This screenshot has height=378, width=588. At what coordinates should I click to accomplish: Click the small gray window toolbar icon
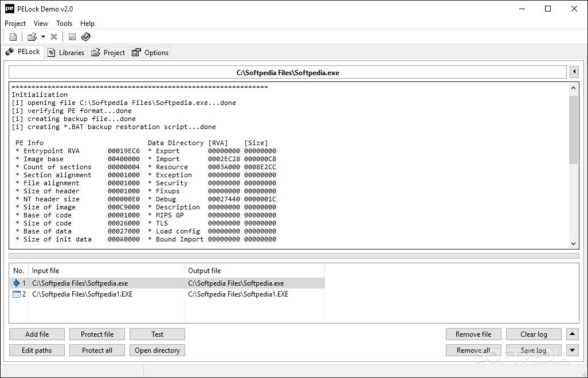pos(72,37)
